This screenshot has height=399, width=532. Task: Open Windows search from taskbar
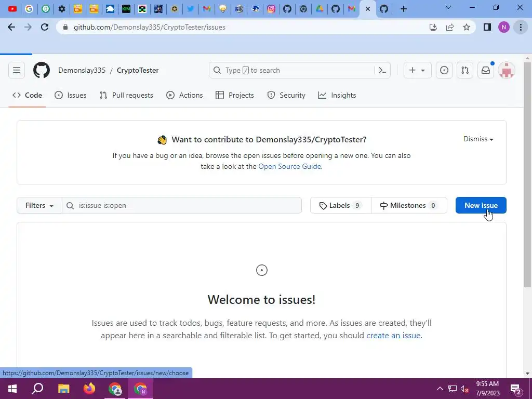pos(37,389)
